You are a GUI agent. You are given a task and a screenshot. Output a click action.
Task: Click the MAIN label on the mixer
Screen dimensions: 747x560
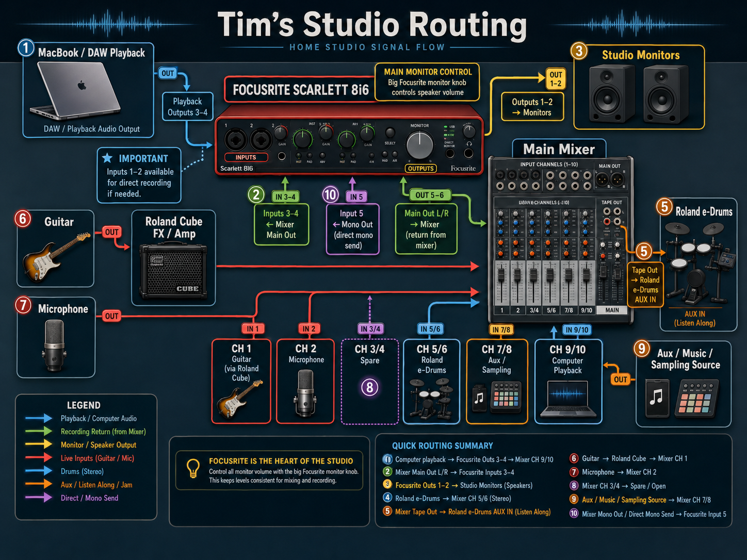pyautogui.click(x=612, y=310)
